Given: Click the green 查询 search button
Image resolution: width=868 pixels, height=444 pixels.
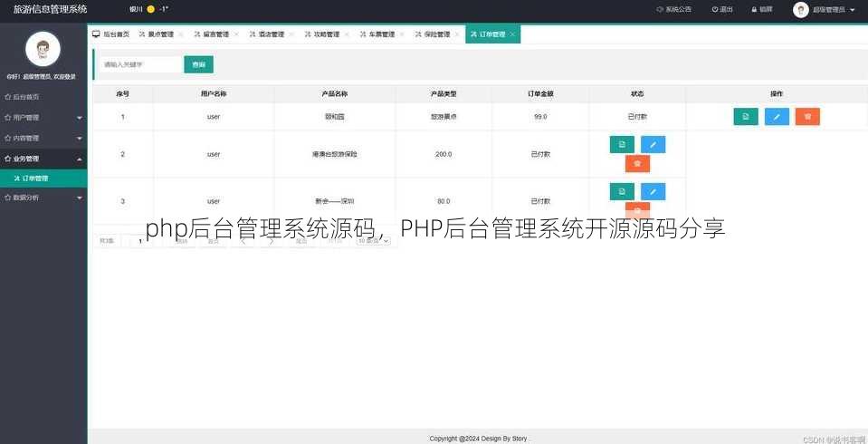Looking at the screenshot, I should [199, 65].
